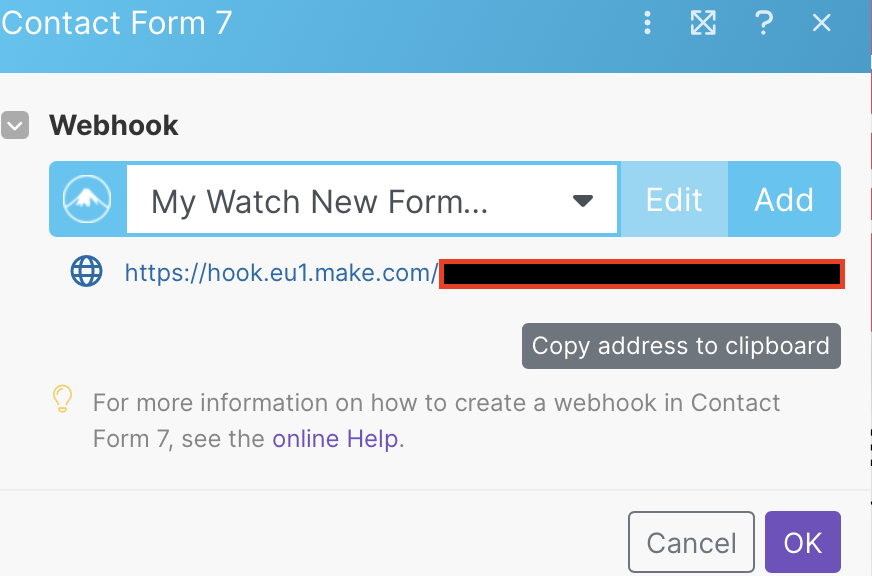
Task: Click the Contact Form 7 mountain icon
Action: [87, 199]
